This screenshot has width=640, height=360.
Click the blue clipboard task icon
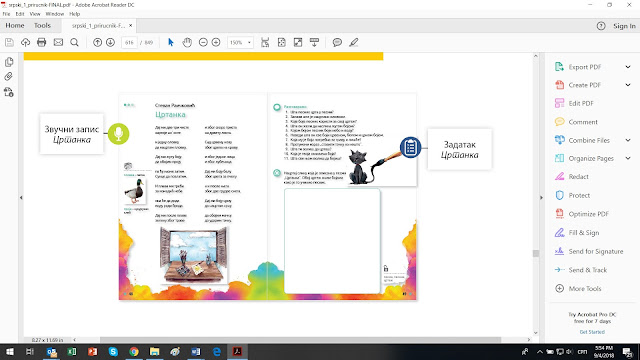[x=410, y=147]
